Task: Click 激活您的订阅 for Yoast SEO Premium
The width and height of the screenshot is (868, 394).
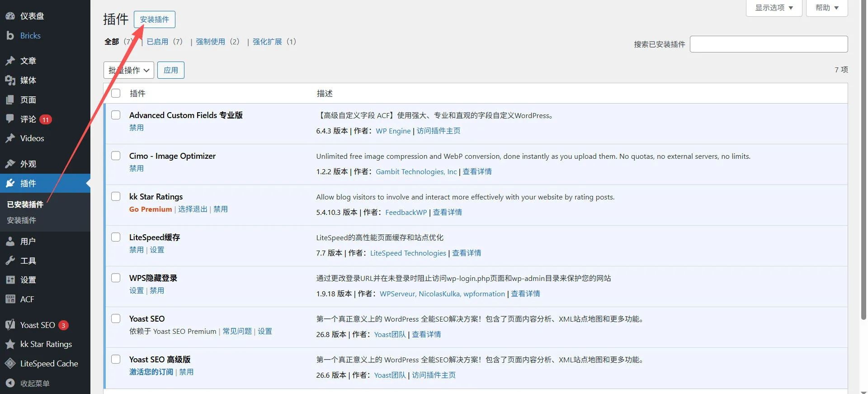Action: point(151,372)
